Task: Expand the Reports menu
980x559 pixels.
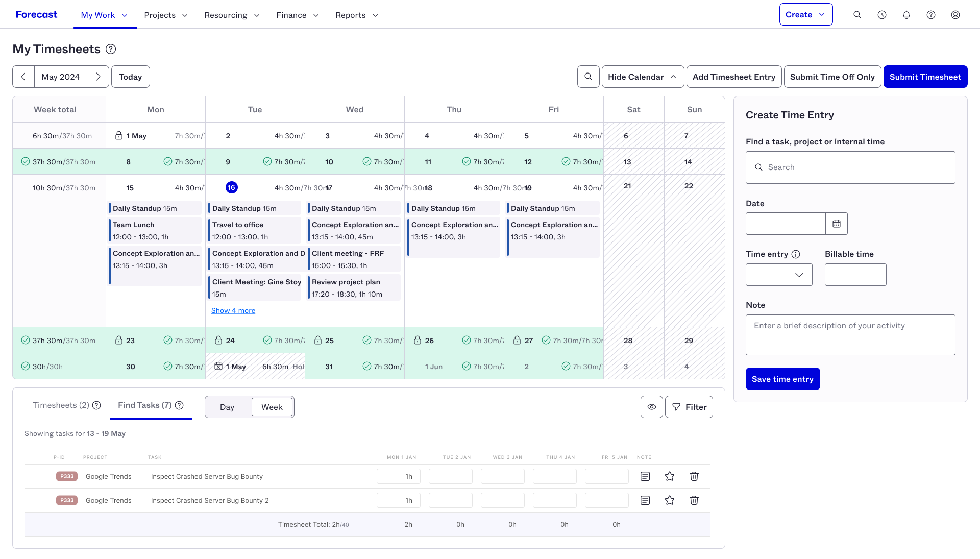Action: (357, 15)
